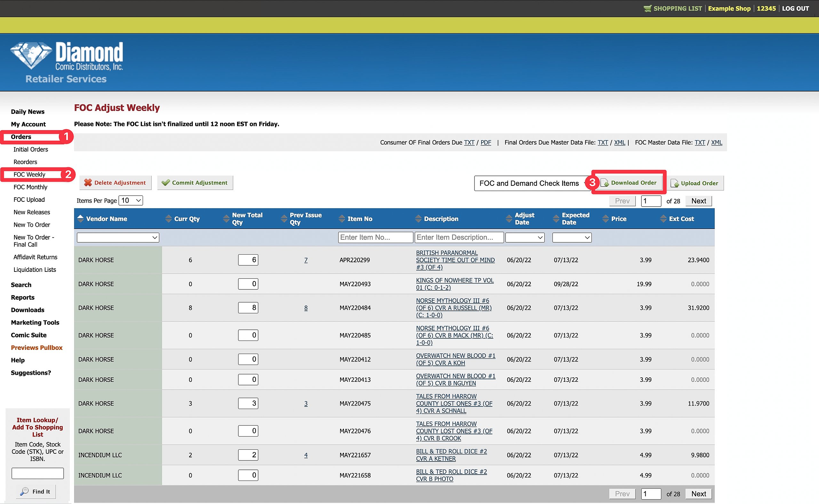Sort by Curr Qty column arrows
The width and height of the screenshot is (819, 504).
click(x=168, y=219)
